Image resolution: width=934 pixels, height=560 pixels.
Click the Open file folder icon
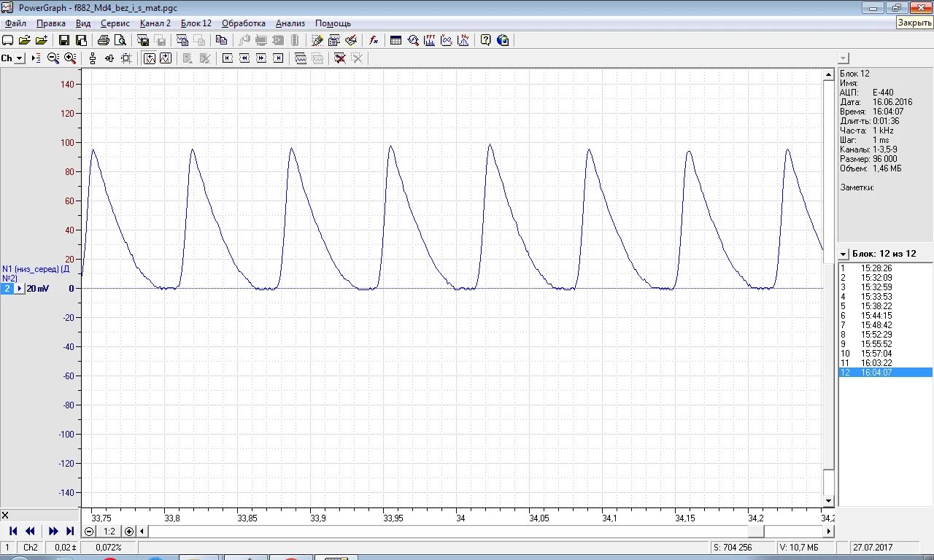coord(25,40)
